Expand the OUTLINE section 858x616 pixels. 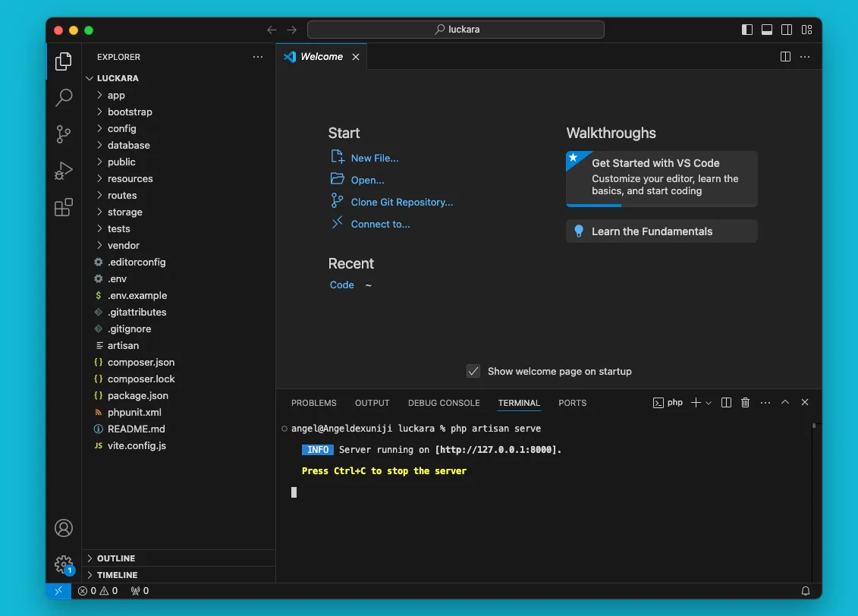coord(115,558)
